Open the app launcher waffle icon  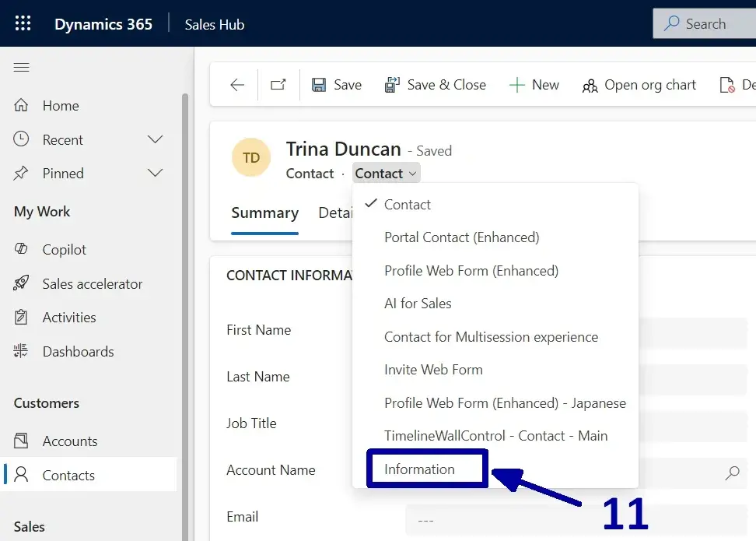(23, 23)
